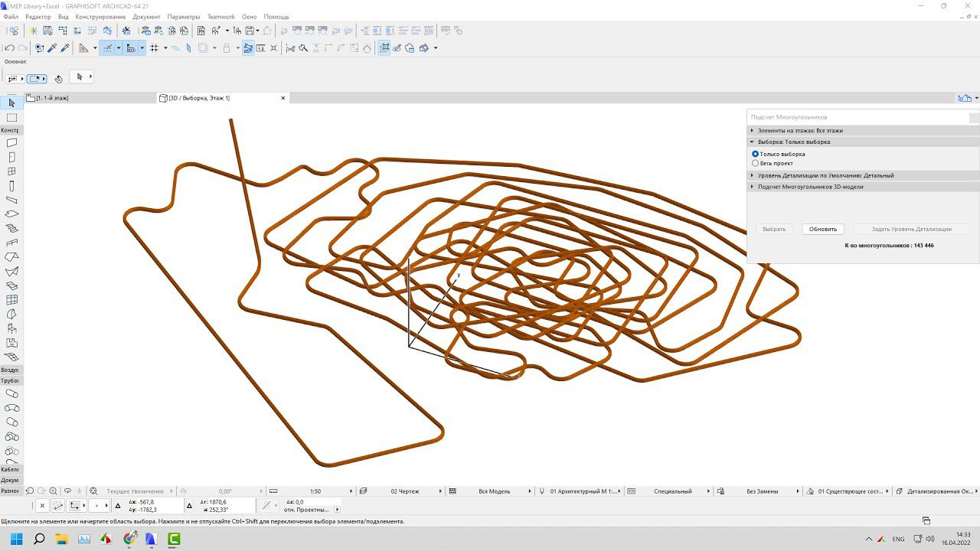Open File Explorer from the taskbar
Viewport: 980px width, 551px height.
click(61, 539)
